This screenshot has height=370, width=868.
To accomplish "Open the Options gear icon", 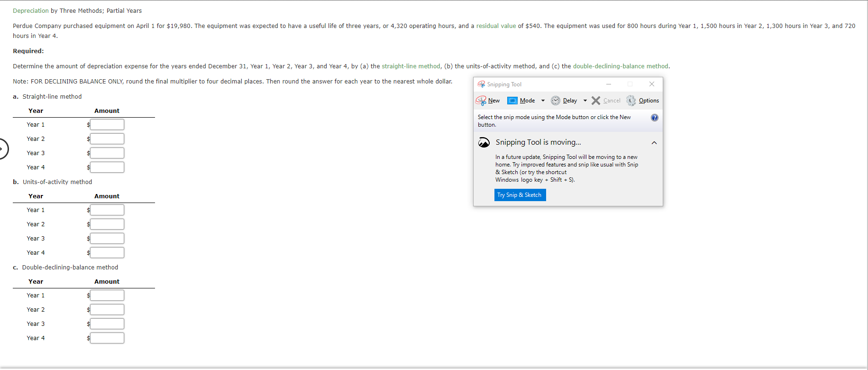I will (631, 101).
